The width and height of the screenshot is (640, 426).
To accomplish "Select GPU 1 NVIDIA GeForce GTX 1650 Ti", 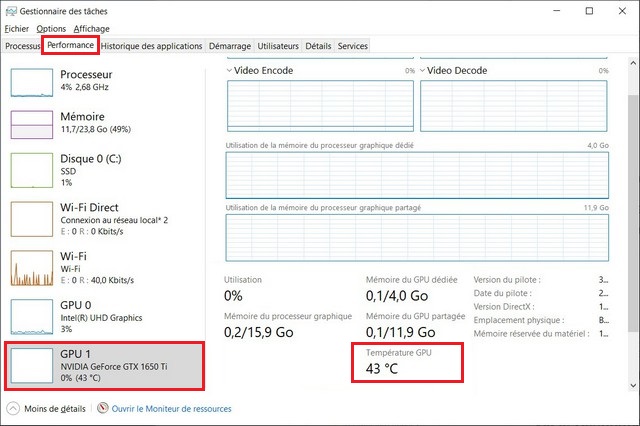I will (x=32, y=363).
